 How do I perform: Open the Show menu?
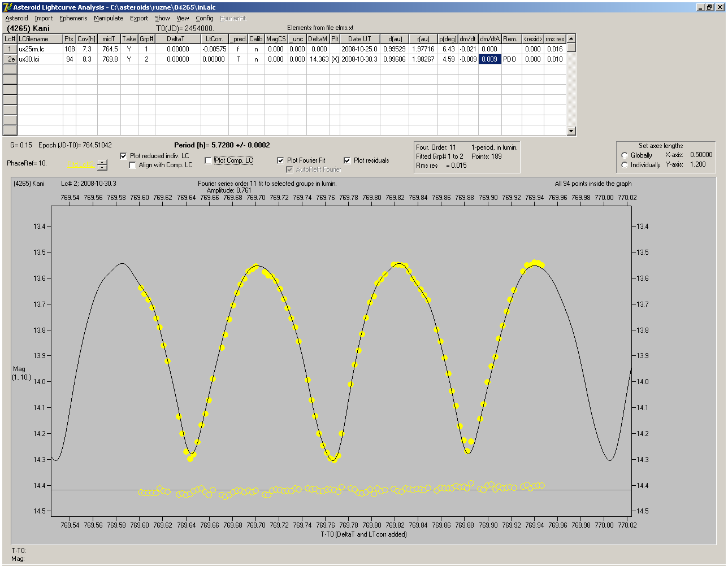[162, 18]
